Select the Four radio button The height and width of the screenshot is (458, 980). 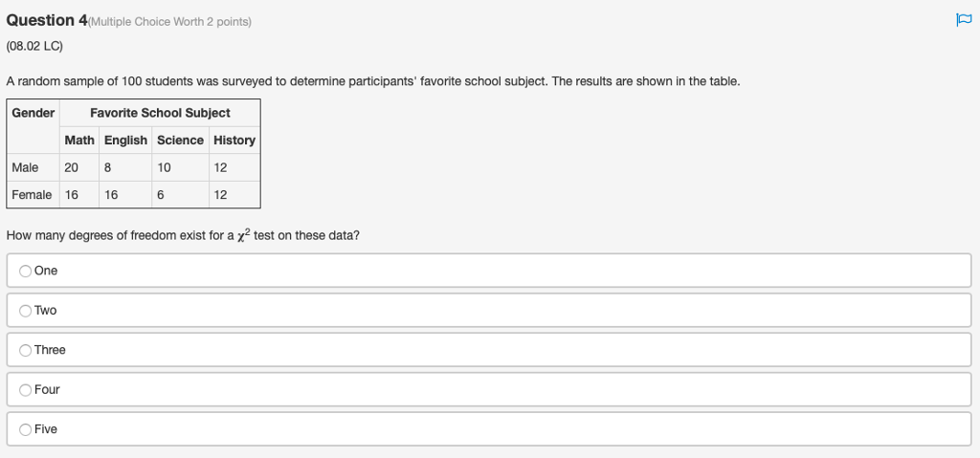pos(25,390)
